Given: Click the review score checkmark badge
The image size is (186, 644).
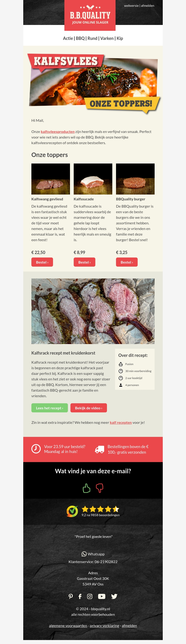Looking at the screenshot, I should (x=72, y=511).
